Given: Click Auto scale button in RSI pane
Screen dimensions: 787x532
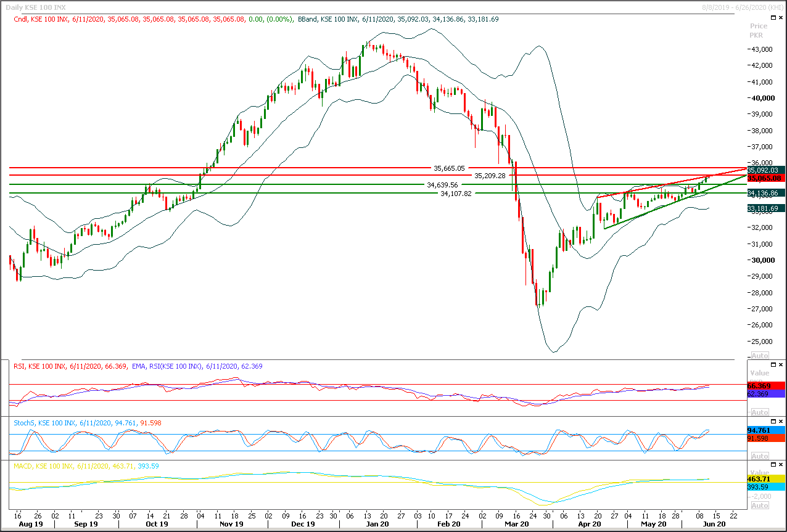Looking at the screenshot, I should [x=760, y=411].
